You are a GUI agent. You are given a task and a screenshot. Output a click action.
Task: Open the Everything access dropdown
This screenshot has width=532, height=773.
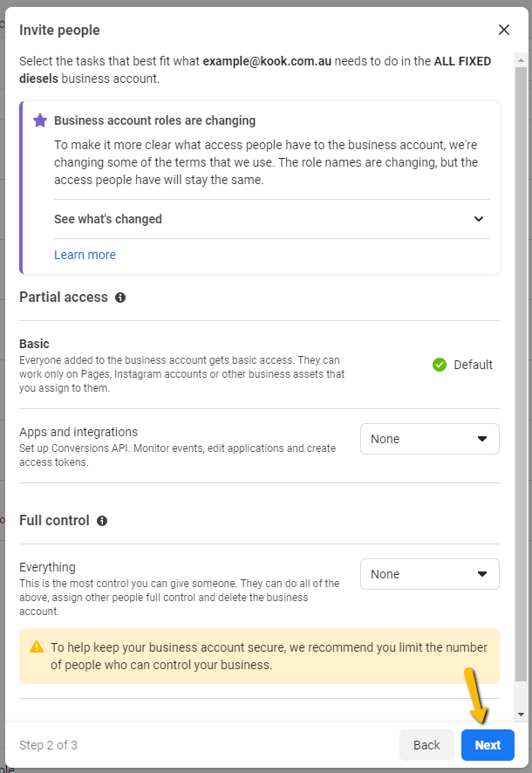coord(430,574)
